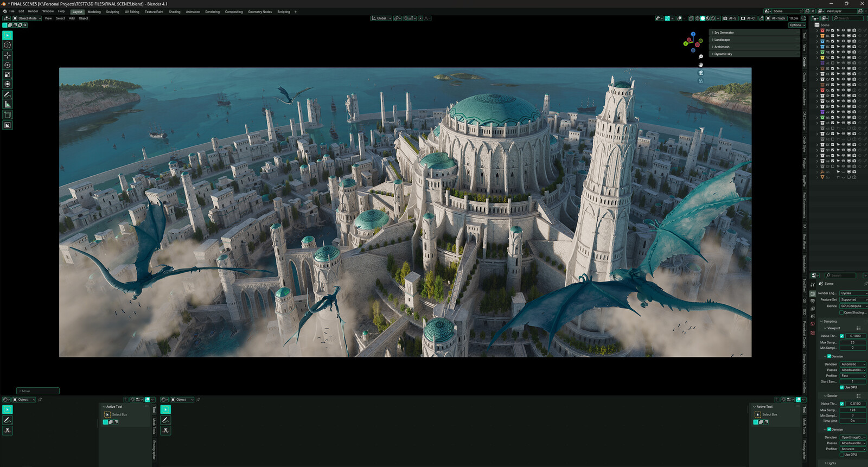Click the AF-Track button
The image size is (868, 467).
pyautogui.click(x=776, y=18)
